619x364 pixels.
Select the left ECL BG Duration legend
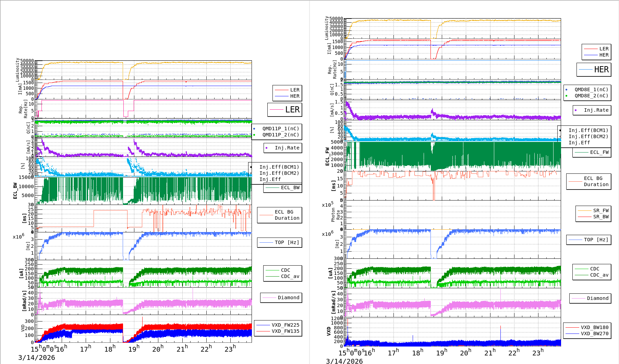(280, 215)
